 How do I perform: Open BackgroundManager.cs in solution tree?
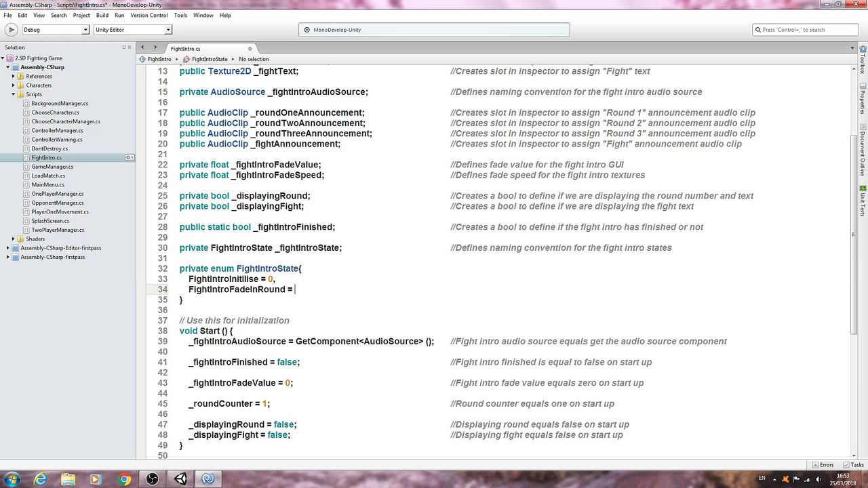click(59, 104)
